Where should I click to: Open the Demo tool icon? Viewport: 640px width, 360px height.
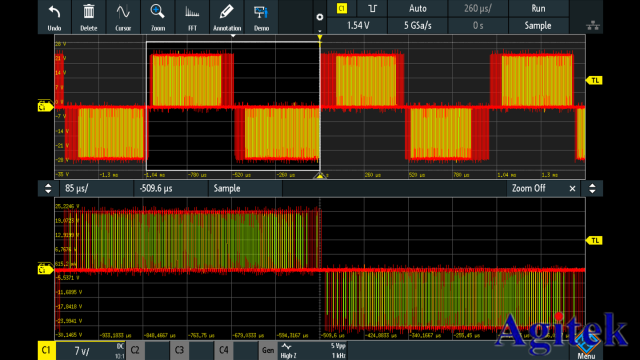(x=261, y=17)
